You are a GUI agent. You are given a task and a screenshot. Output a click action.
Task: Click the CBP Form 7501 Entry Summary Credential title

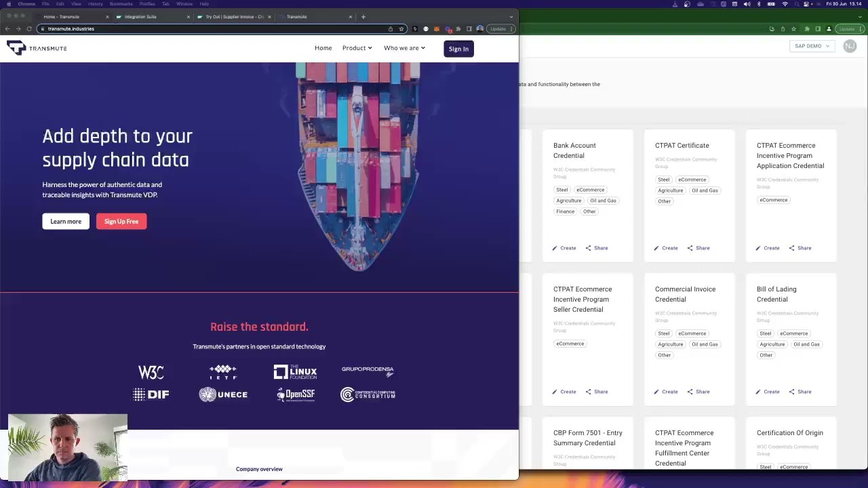click(x=587, y=438)
